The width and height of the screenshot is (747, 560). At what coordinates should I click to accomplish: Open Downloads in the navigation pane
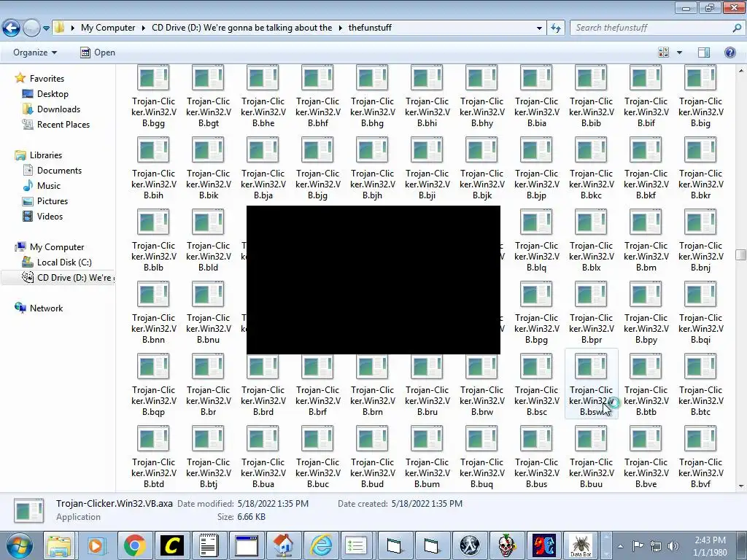(x=58, y=109)
